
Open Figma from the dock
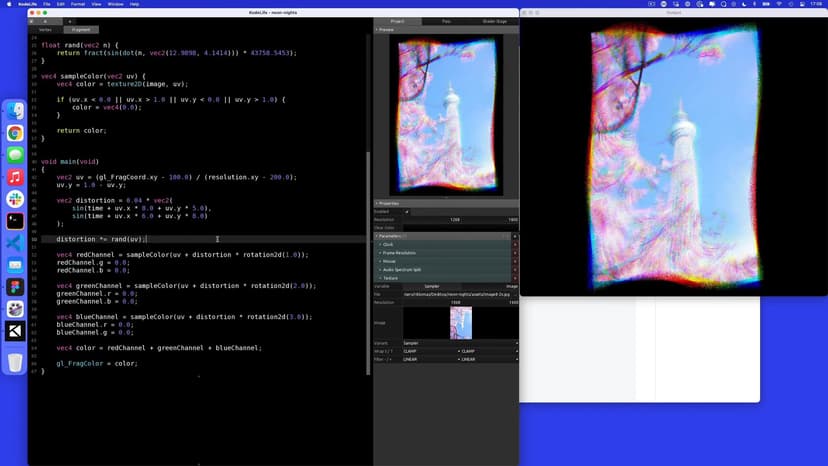click(15, 287)
